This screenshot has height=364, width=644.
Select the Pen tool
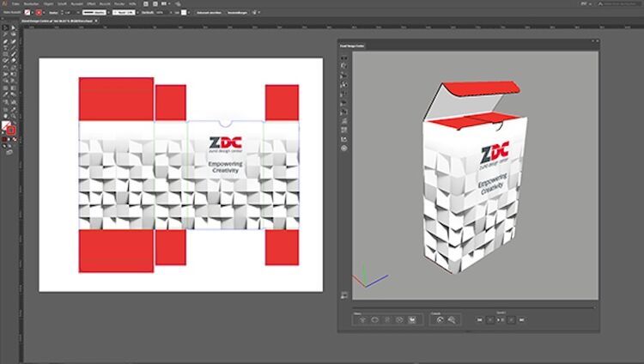(x=5, y=41)
